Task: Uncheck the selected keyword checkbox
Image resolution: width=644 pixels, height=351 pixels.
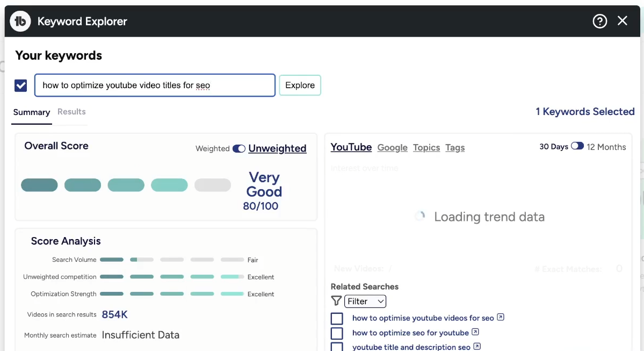Action: 20,85
